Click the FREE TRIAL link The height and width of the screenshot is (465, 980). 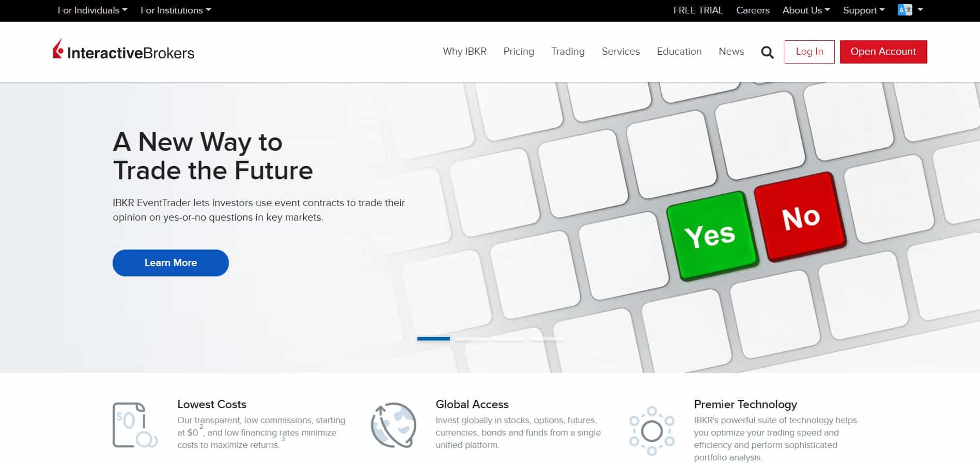(x=698, y=10)
